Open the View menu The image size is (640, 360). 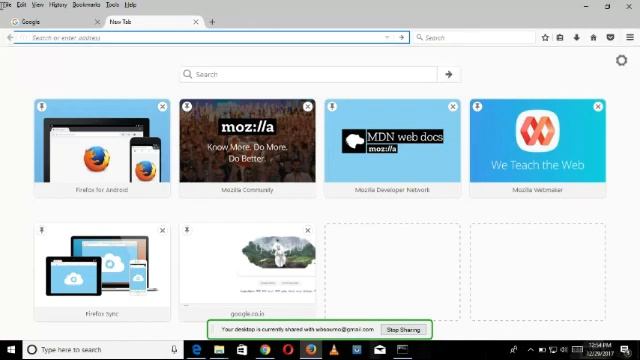pos(38,5)
